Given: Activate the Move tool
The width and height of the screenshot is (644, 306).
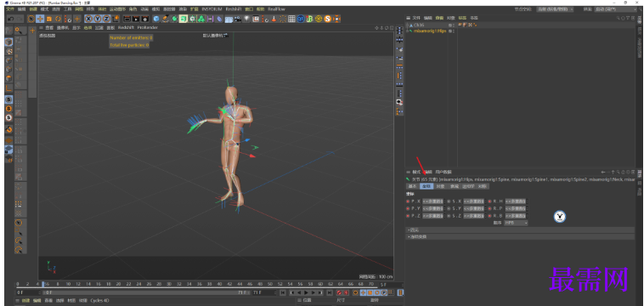Looking at the screenshot, I should [40, 19].
